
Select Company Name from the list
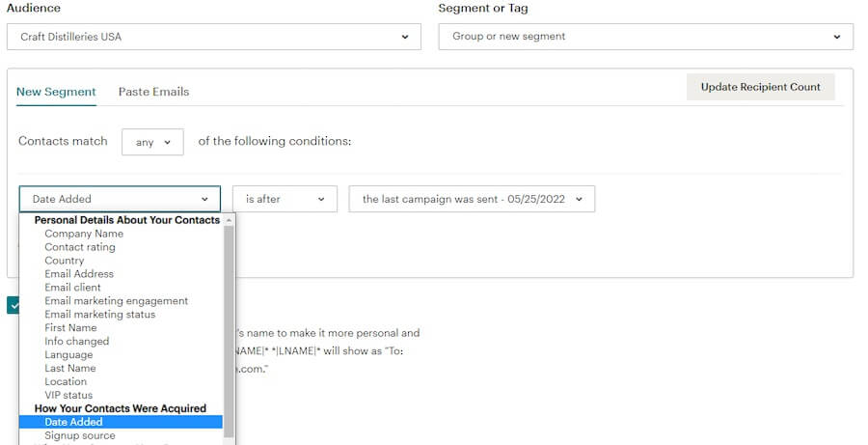click(x=84, y=234)
